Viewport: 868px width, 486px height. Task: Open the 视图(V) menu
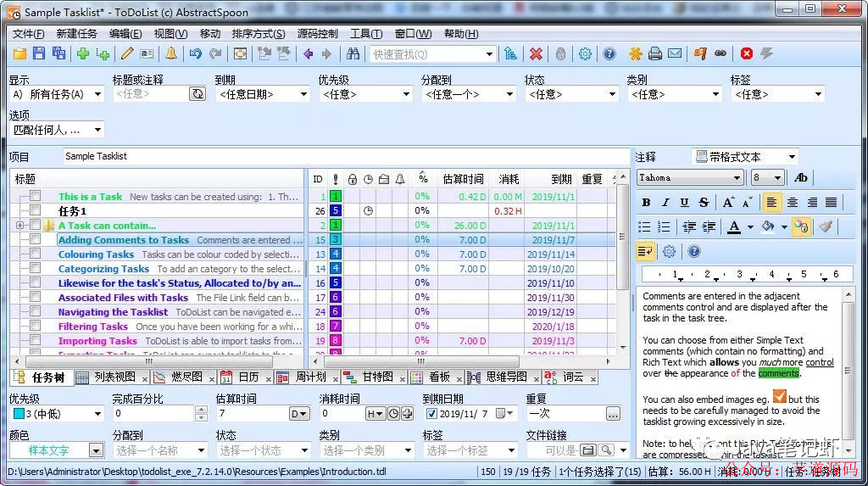pyautogui.click(x=170, y=34)
